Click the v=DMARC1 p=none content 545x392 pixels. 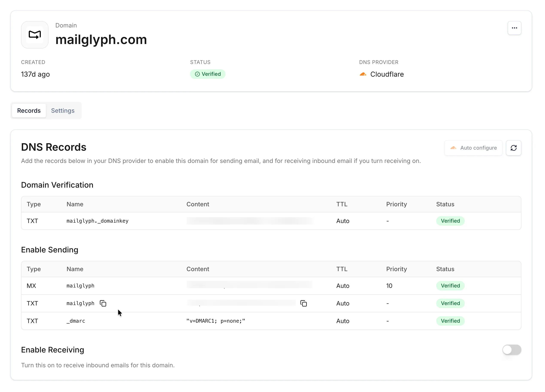coord(216,321)
